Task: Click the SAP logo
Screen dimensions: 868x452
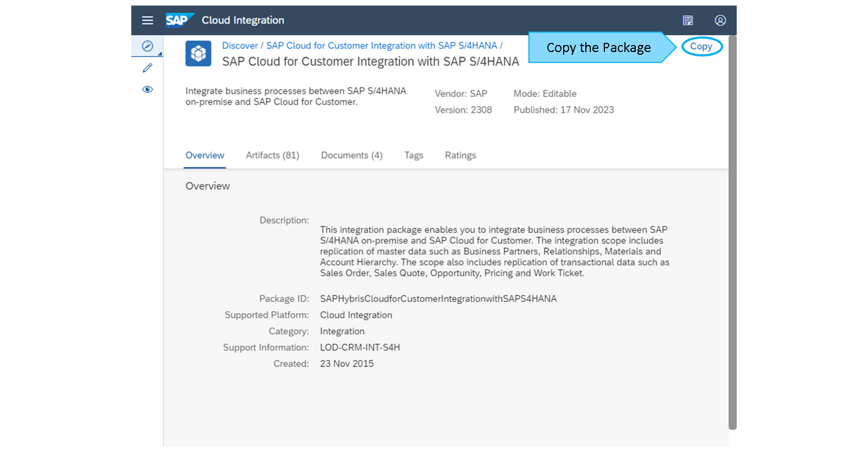Action: click(180, 20)
